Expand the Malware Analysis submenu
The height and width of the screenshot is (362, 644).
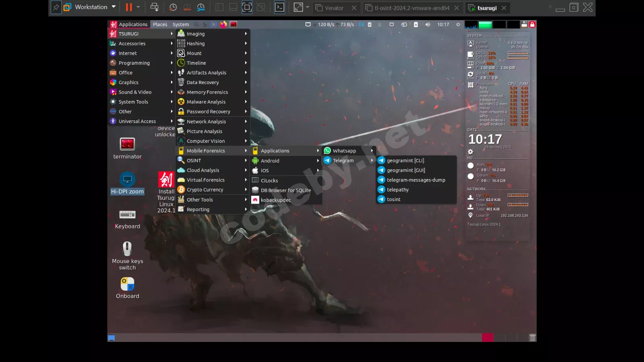pos(213,102)
